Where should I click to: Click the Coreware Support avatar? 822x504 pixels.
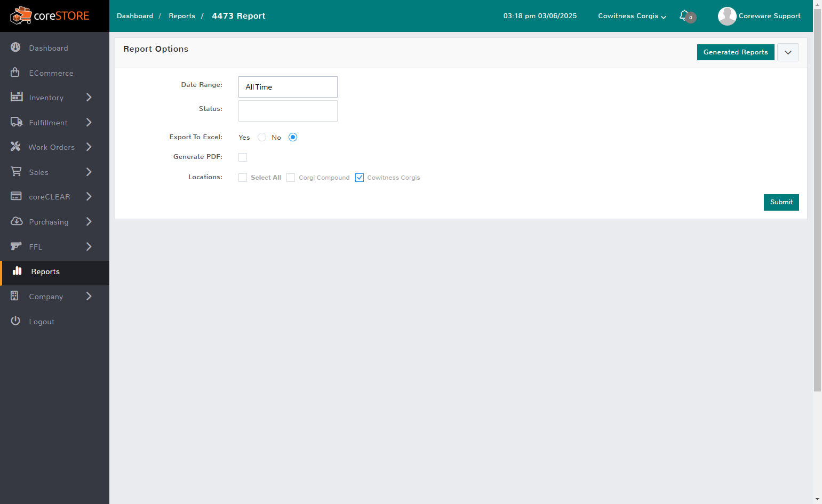tap(727, 16)
